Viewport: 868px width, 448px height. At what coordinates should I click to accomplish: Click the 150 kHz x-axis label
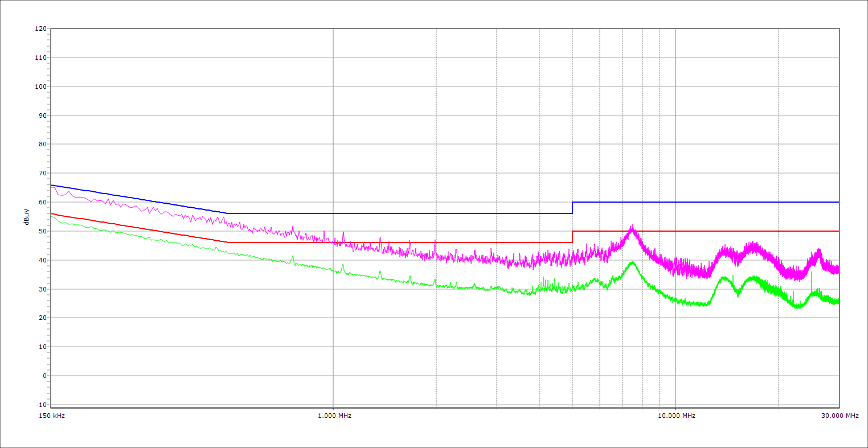[51, 416]
